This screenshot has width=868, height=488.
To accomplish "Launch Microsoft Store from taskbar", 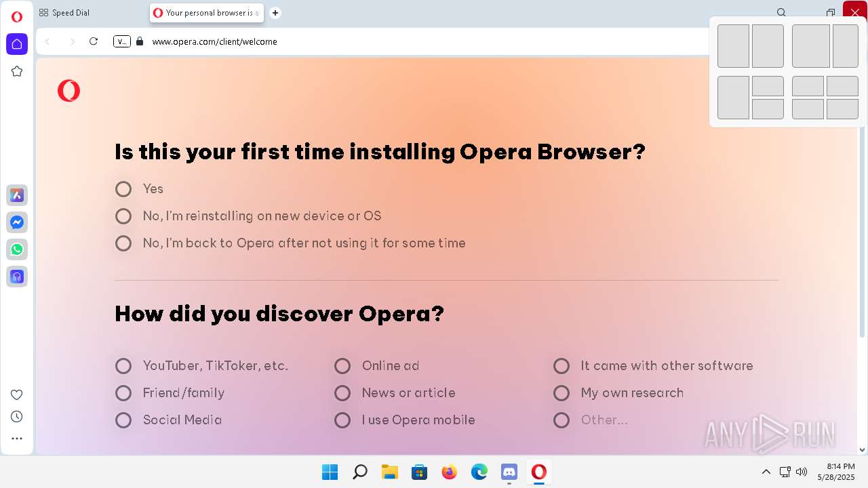I will [x=420, y=472].
